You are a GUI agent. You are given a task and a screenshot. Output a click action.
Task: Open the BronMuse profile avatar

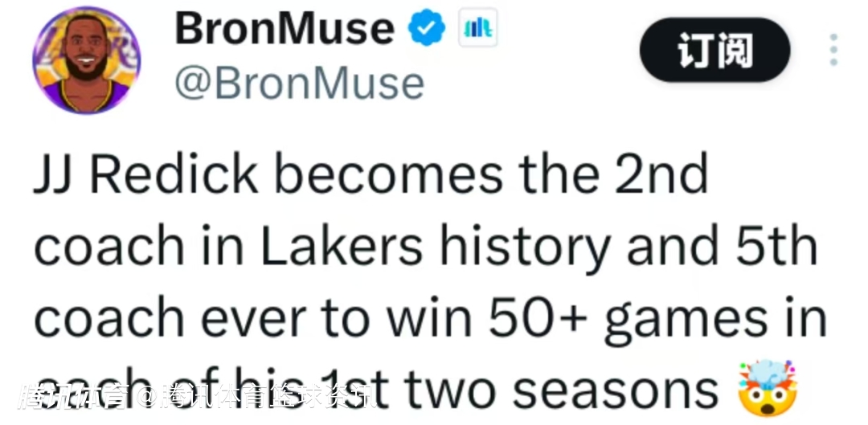pyautogui.click(x=86, y=61)
